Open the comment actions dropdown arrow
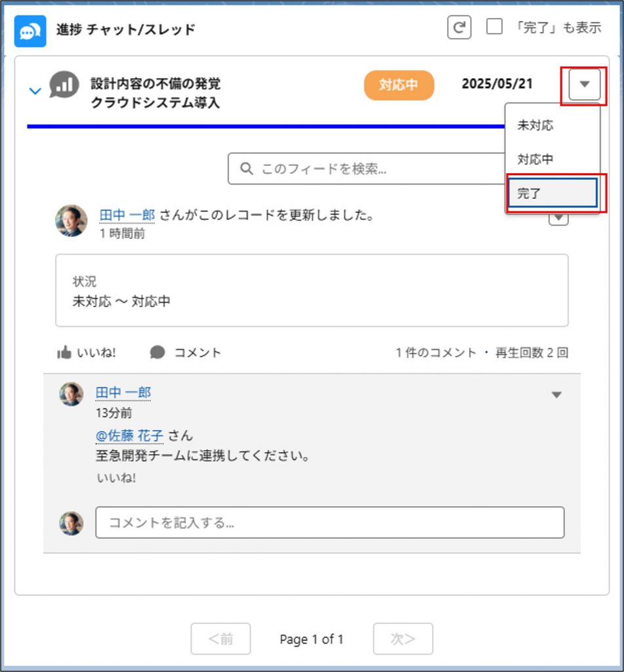The width and height of the screenshot is (624, 672). point(556,395)
